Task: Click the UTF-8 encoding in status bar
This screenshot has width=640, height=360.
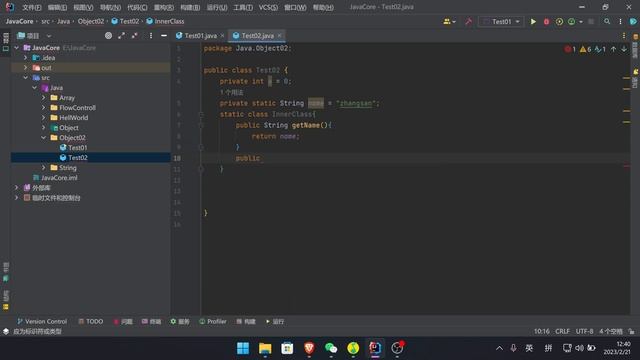Action: click(584, 331)
